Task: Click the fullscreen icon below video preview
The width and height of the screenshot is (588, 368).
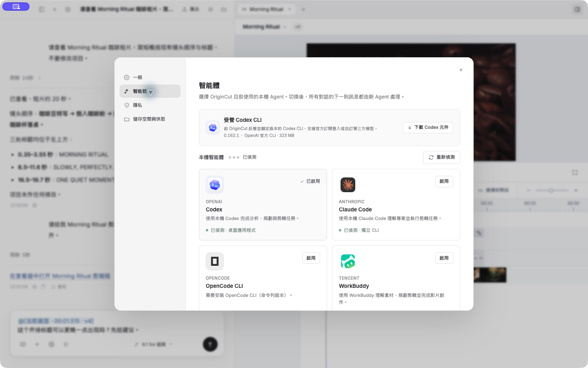Action: [575, 173]
